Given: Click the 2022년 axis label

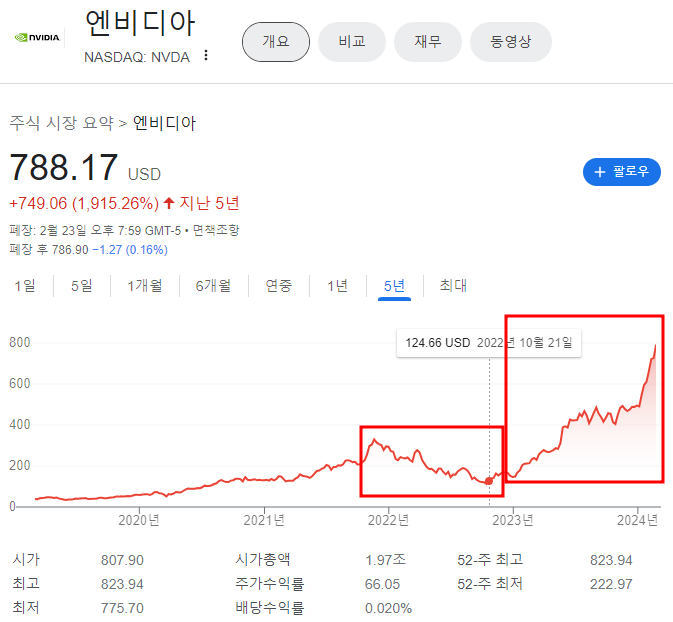Looking at the screenshot, I should point(388,520).
